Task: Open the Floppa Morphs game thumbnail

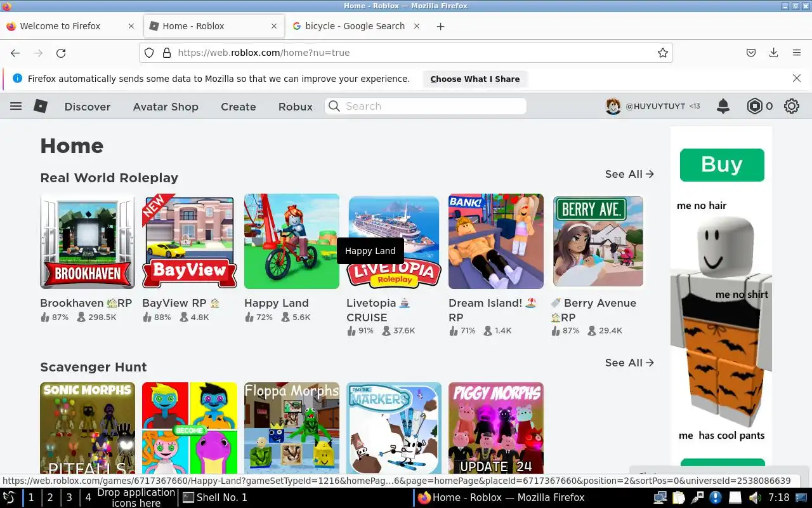Action: coord(292,429)
